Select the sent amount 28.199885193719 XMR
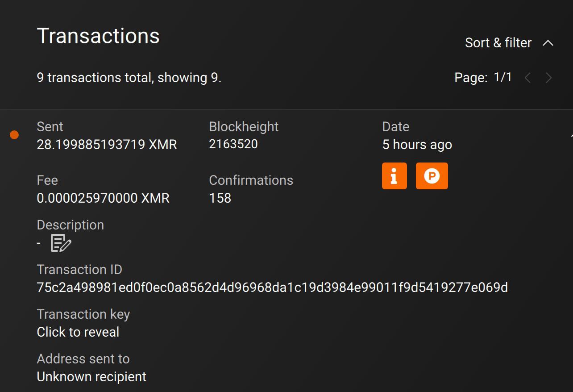The width and height of the screenshot is (573, 392). [107, 145]
